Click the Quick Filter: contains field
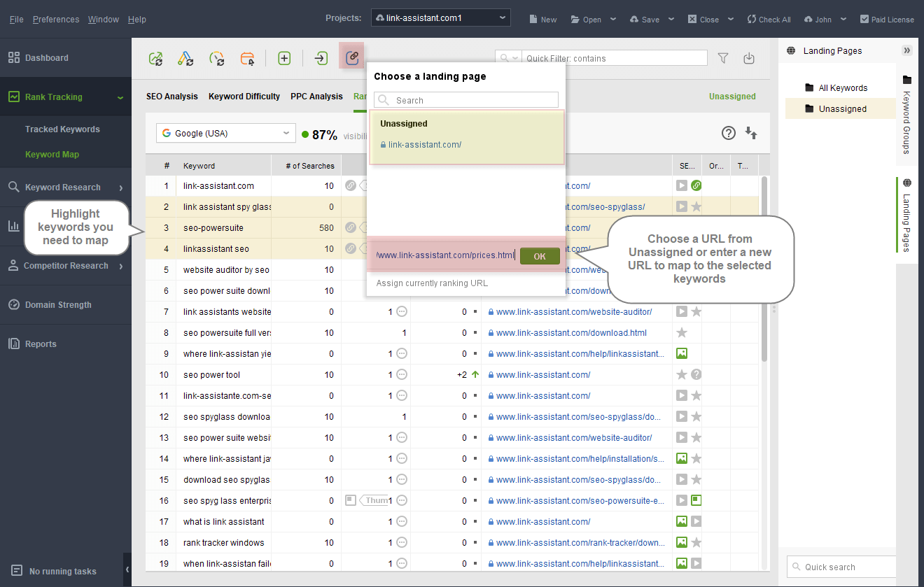Screen dimensions: 924x587 (615, 58)
